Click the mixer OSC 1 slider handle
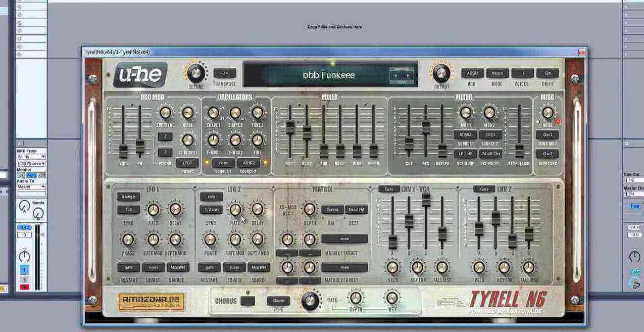 coord(290,127)
